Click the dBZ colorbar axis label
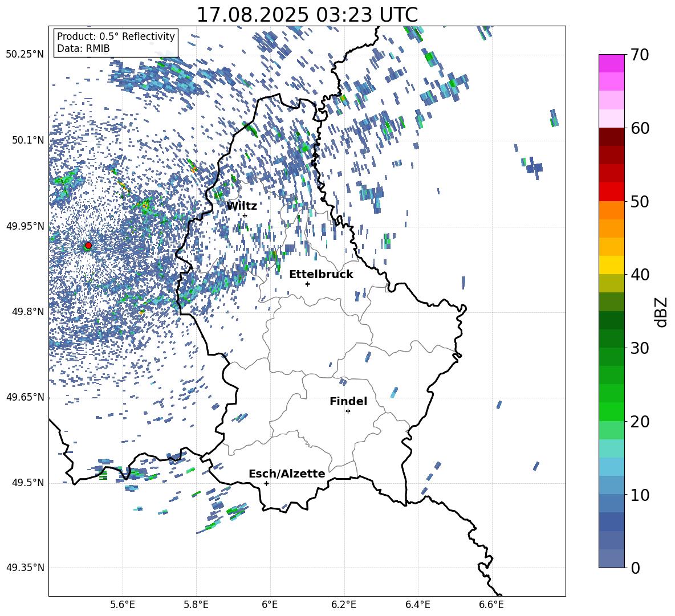675x616 pixels. [x=661, y=312]
